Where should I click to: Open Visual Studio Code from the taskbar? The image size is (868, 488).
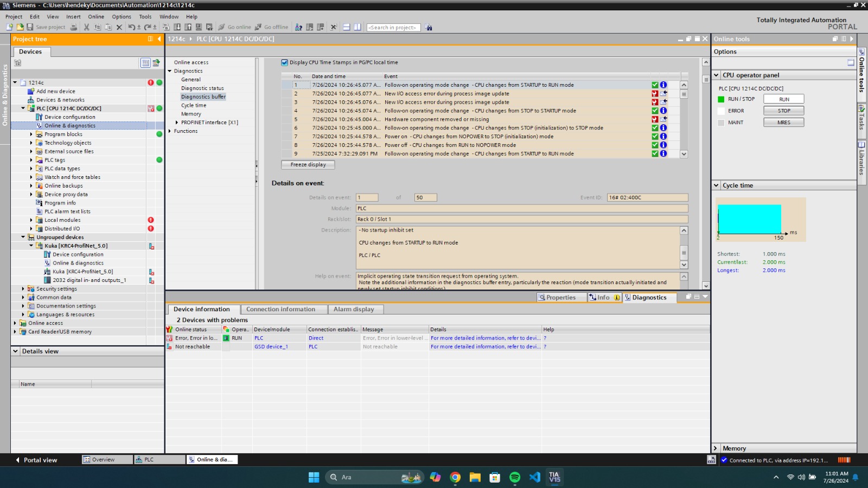tap(535, 477)
